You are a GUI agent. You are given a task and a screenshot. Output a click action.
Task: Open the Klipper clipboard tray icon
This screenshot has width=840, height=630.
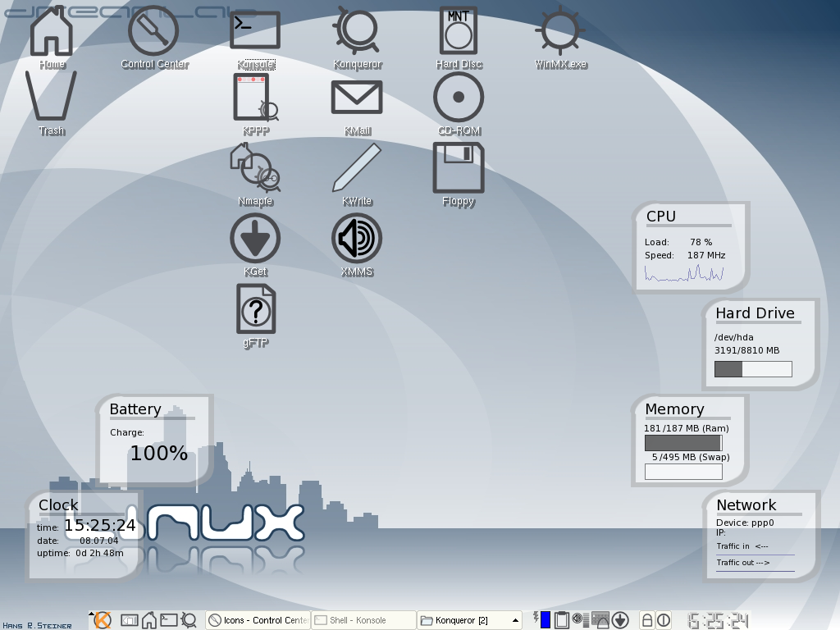point(561,620)
